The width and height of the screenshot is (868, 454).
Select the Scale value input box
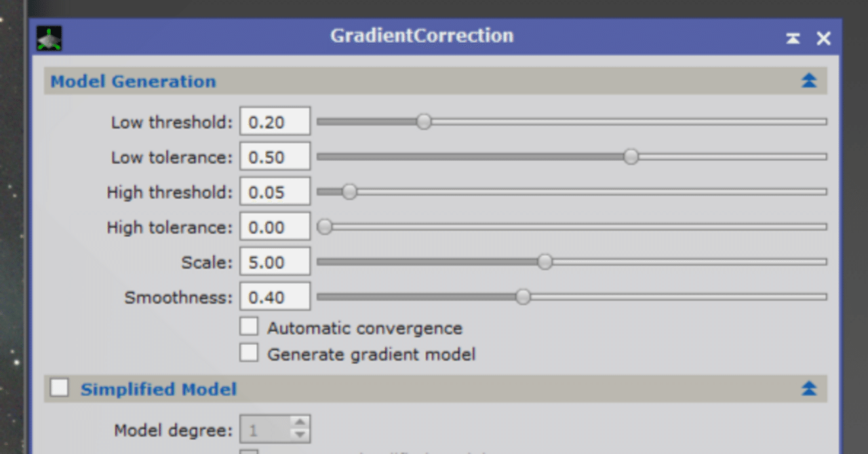pos(275,262)
